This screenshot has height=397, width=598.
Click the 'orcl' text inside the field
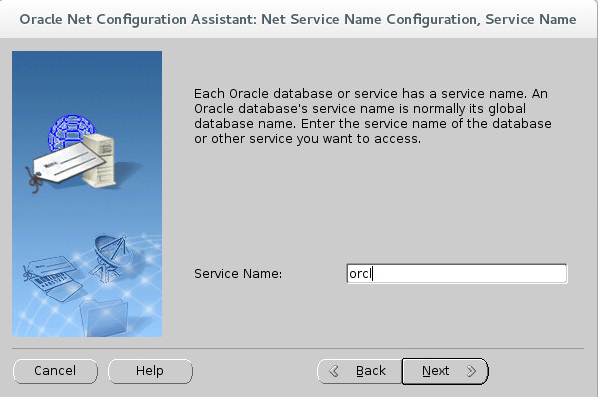[360, 273]
